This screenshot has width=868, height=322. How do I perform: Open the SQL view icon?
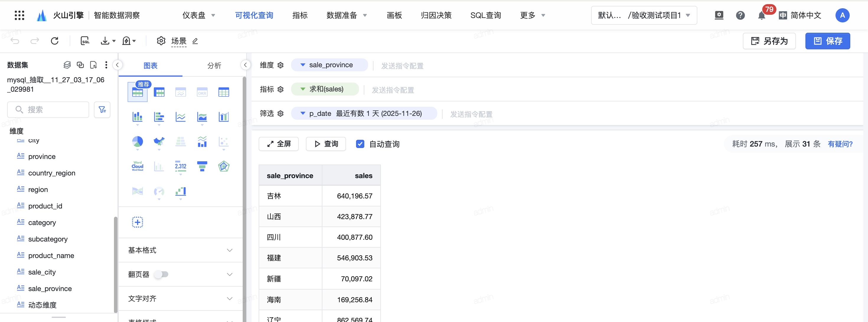point(85,41)
